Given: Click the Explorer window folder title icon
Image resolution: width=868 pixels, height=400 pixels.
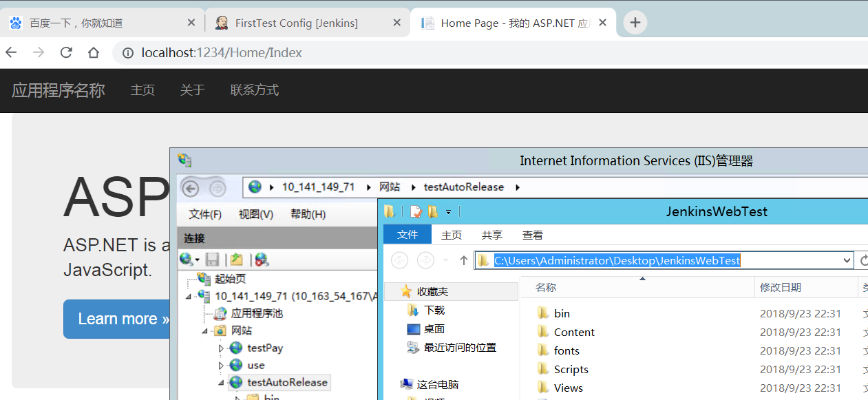Looking at the screenshot, I should (x=390, y=211).
